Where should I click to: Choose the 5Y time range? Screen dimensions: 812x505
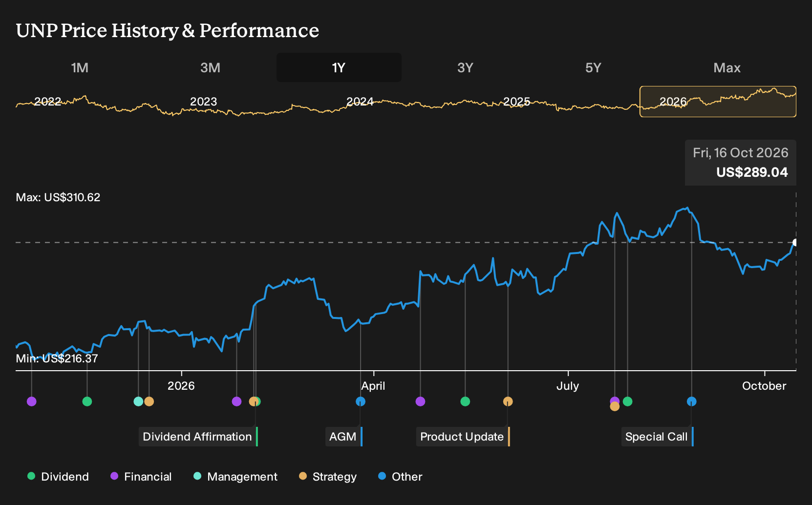pyautogui.click(x=593, y=67)
